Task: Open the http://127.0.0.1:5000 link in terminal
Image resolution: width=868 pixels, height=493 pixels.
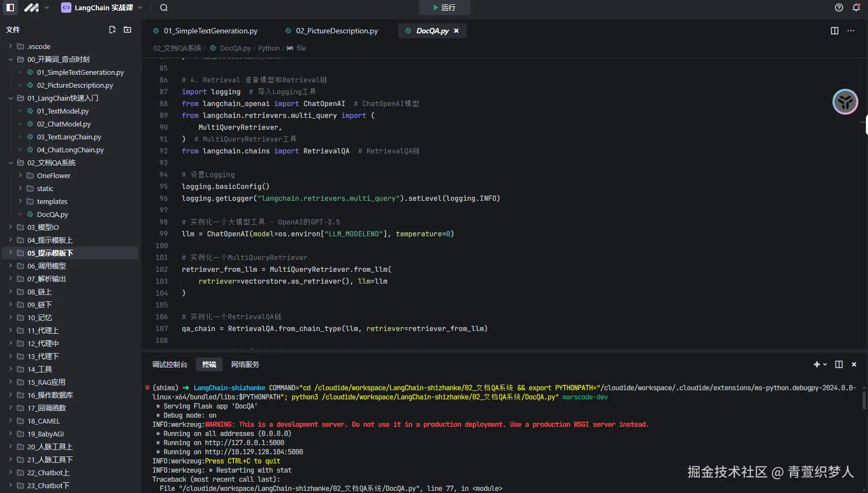Action: point(244,443)
